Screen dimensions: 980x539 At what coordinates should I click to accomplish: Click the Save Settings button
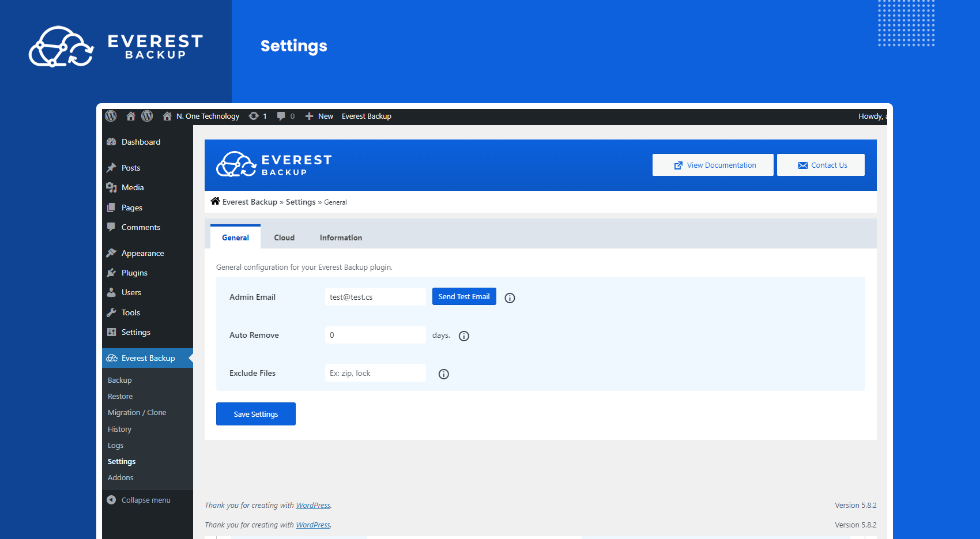(x=256, y=414)
